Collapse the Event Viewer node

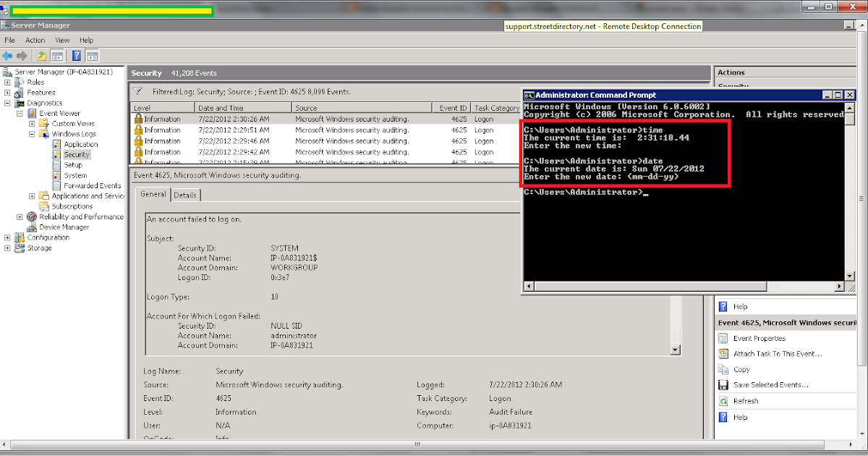20,113
